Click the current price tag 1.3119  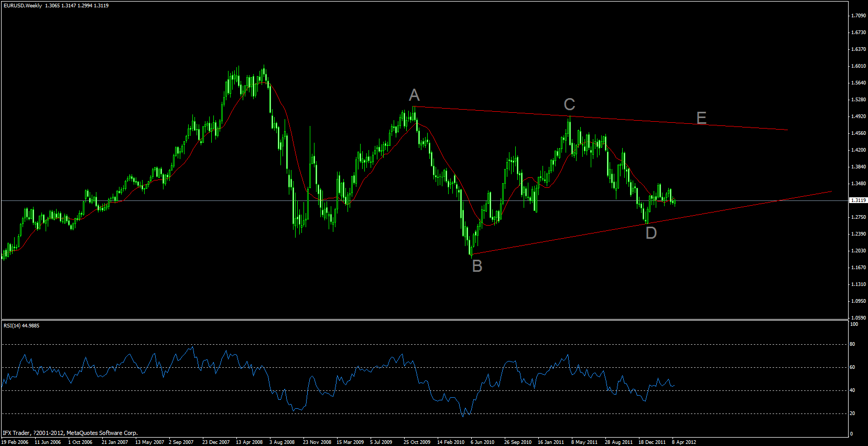coord(858,200)
